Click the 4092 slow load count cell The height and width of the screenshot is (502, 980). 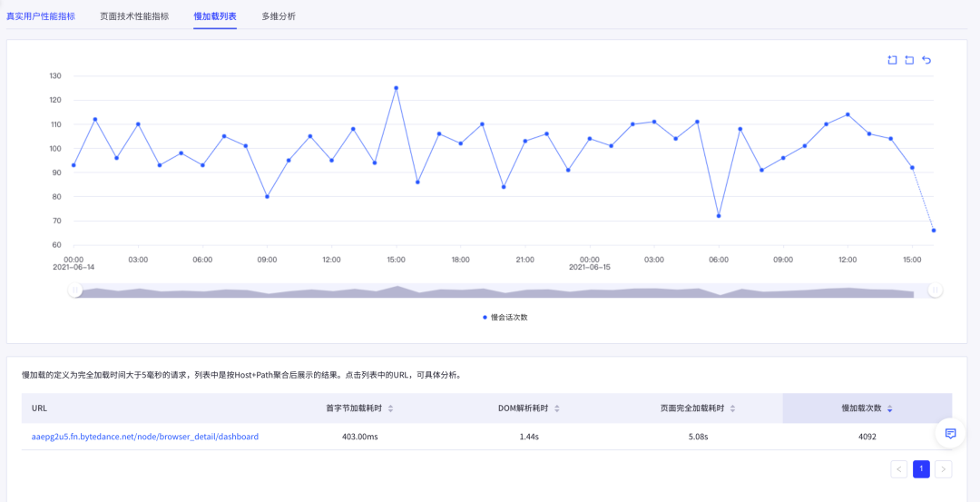pos(867,437)
